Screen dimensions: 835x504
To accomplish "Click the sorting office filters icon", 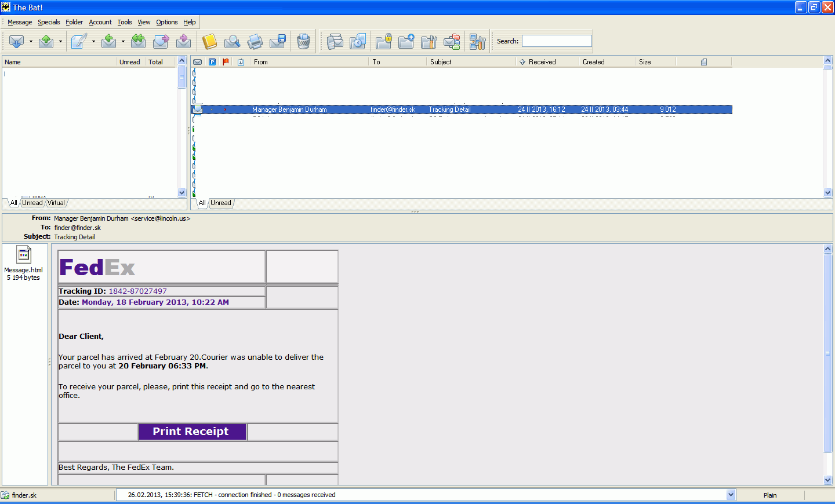I will [x=452, y=41].
